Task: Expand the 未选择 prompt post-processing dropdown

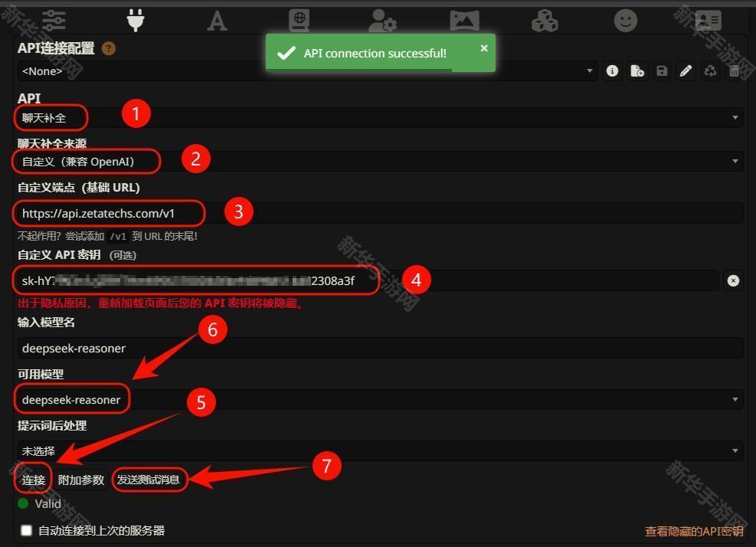Action: pyautogui.click(x=380, y=451)
